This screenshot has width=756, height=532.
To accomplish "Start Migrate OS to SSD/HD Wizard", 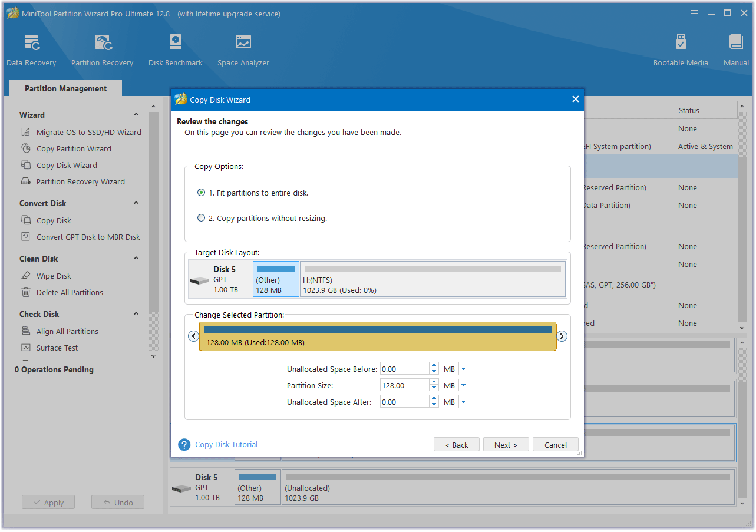I will pos(81,132).
